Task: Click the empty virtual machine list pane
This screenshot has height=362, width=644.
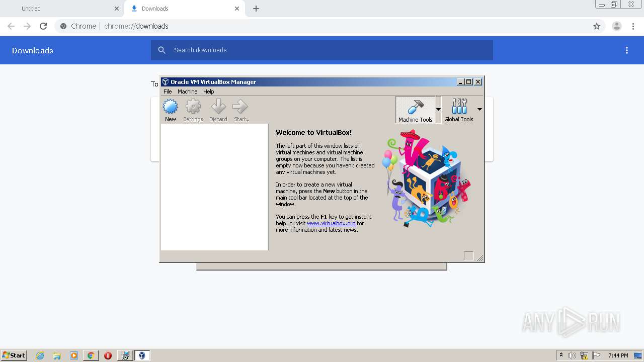Action: [x=214, y=187]
